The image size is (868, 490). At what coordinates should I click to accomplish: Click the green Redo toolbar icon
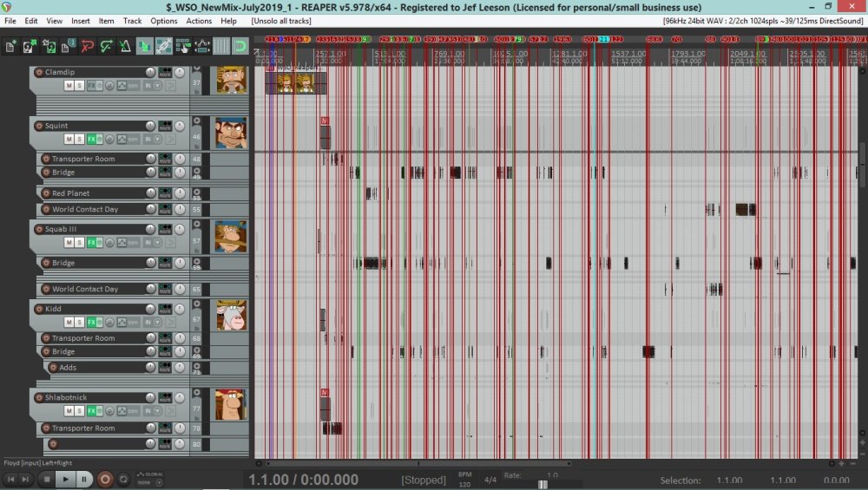(106, 46)
